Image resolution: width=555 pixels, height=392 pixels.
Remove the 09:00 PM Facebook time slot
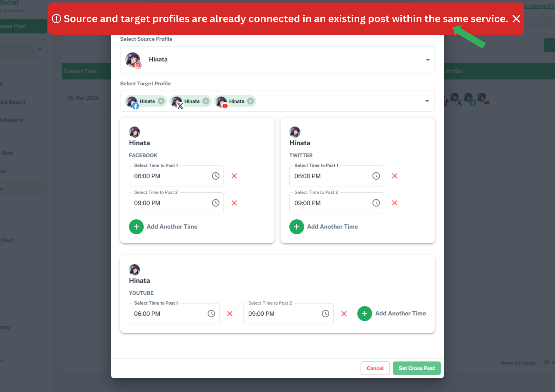(234, 203)
